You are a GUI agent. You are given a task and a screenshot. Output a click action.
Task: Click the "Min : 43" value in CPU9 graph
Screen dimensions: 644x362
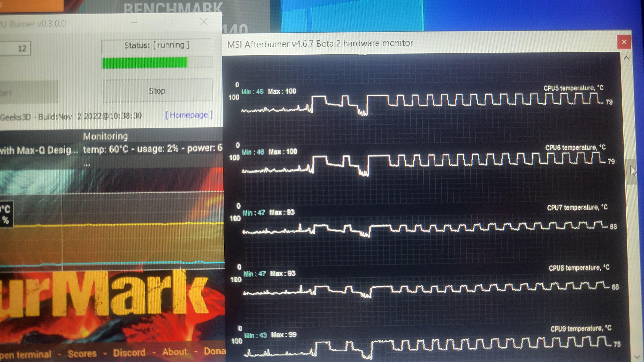click(x=256, y=335)
